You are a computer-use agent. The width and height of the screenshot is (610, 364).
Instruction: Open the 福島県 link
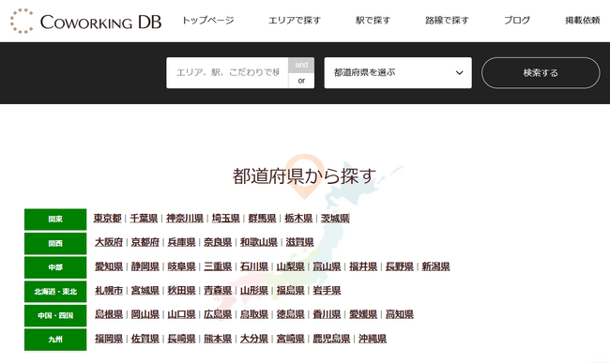[291, 291]
